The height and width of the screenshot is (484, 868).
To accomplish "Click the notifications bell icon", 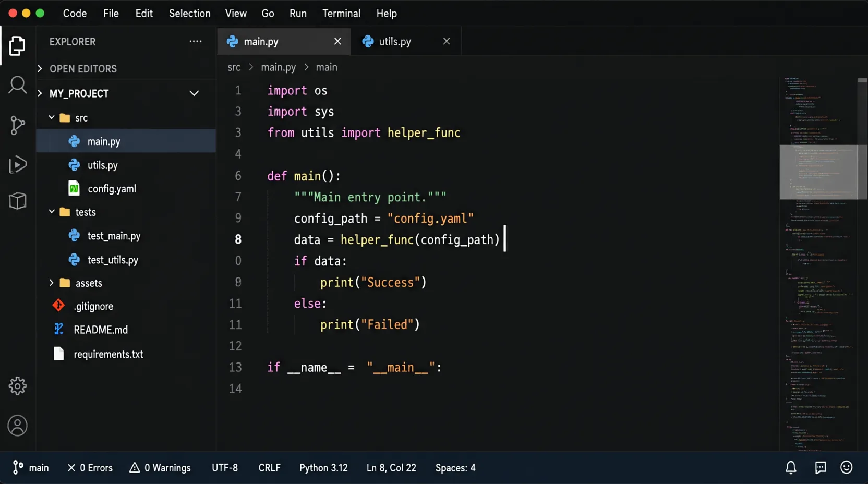I will click(x=791, y=468).
